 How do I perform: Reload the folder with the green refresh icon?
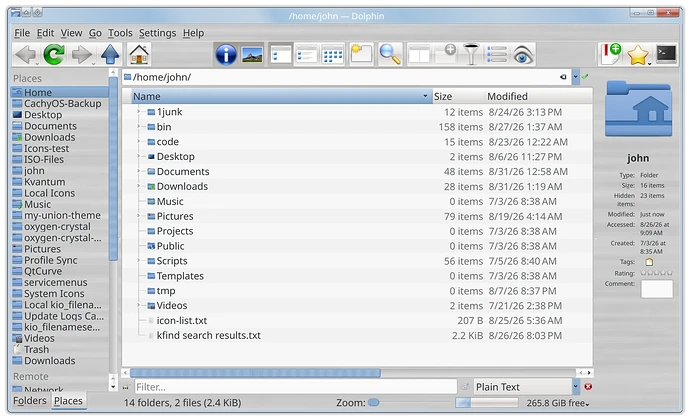(x=54, y=55)
